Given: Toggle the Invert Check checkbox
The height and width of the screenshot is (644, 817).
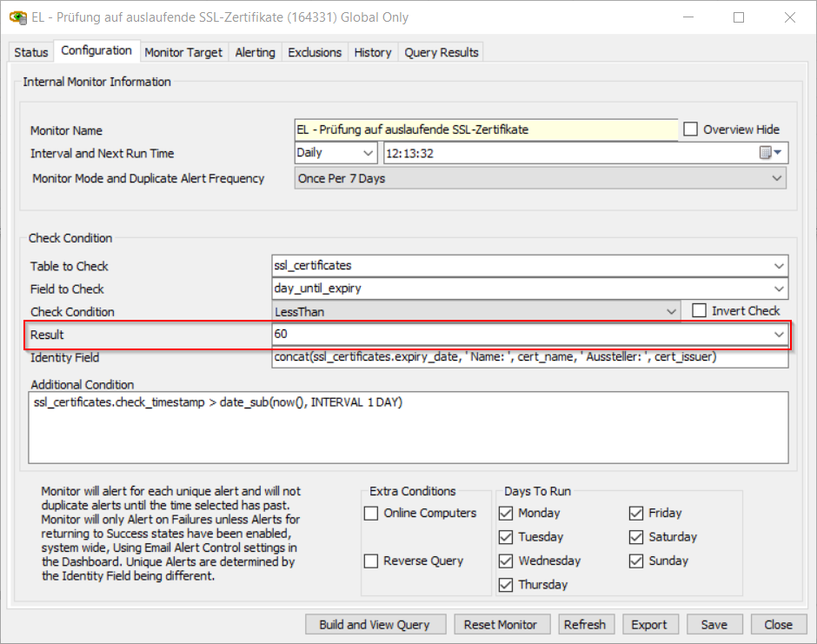Looking at the screenshot, I should pos(700,310).
